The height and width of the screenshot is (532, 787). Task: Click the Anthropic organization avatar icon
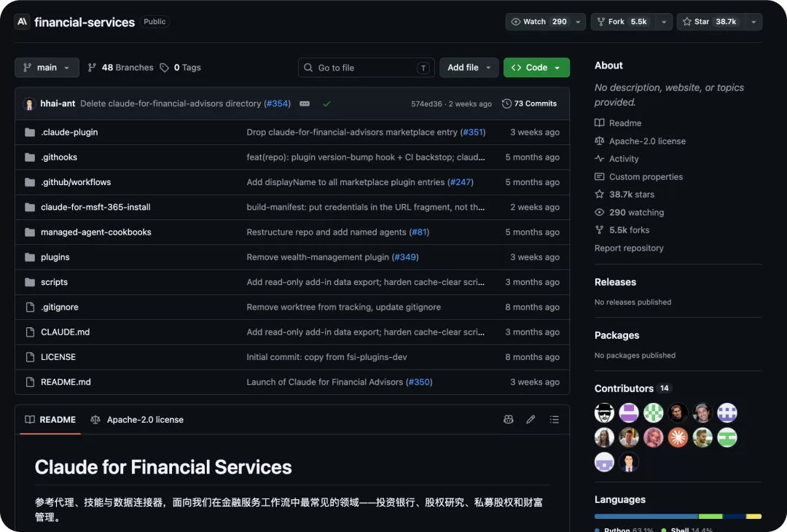click(x=22, y=22)
